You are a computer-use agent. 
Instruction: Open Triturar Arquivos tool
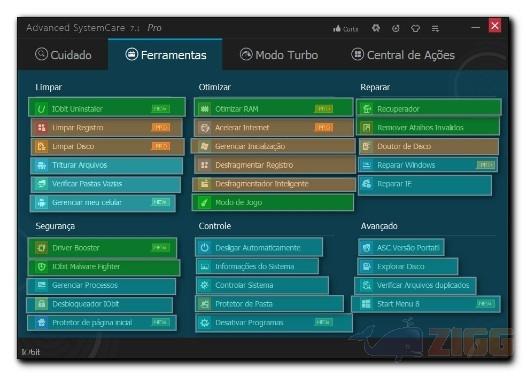107,165
